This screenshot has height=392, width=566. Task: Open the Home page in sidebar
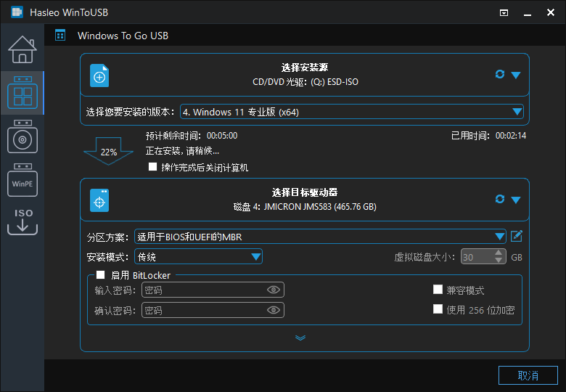click(x=22, y=49)
